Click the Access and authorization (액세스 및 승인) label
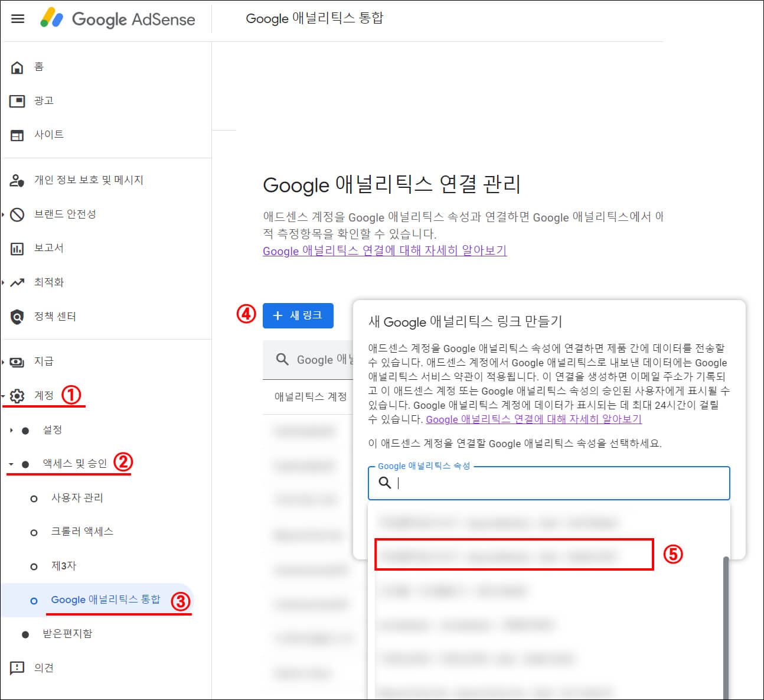The height and width of the screenshot is (700, 764). (75, 464)
